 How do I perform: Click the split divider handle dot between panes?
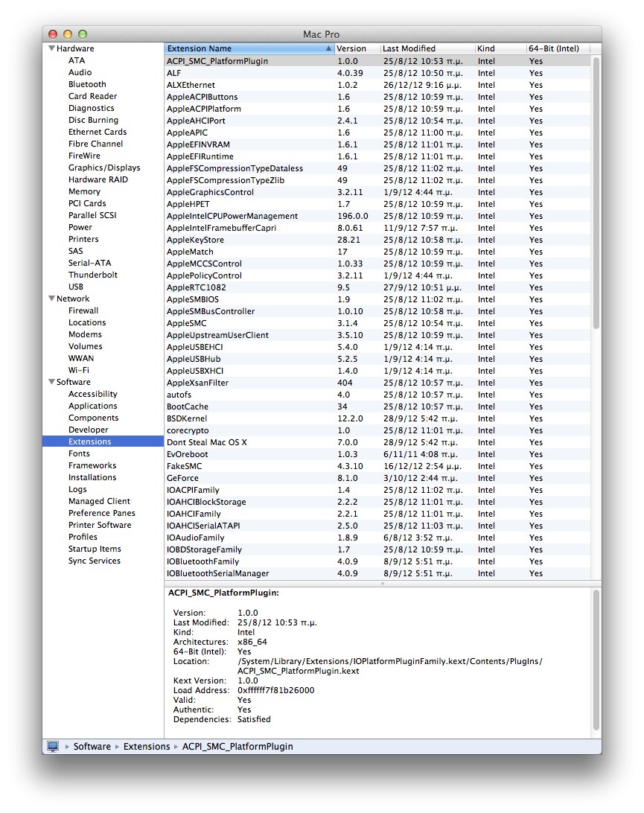383,583
